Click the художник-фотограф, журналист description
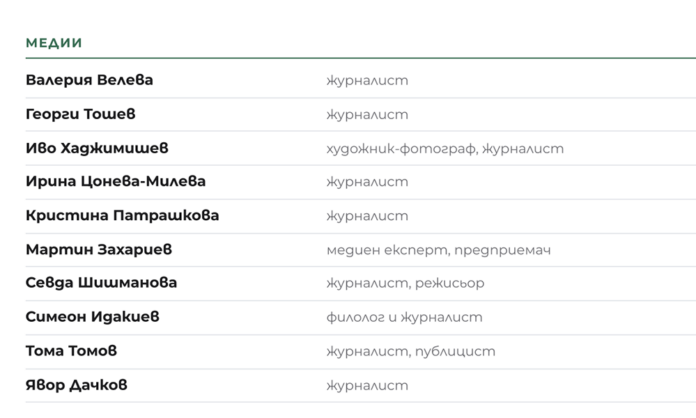This screenshot has width=696, height=418. (x=445, y=148)
